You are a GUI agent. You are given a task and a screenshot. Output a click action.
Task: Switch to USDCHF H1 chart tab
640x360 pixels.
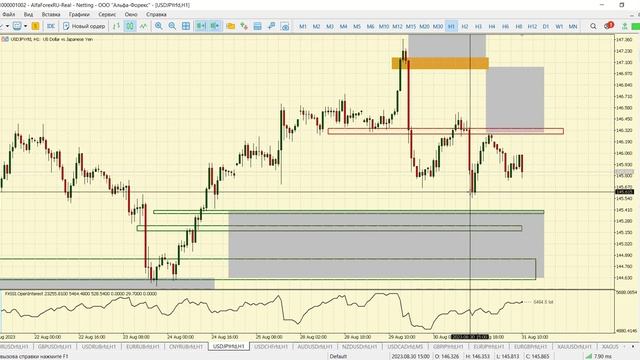(x=271, y=347)
